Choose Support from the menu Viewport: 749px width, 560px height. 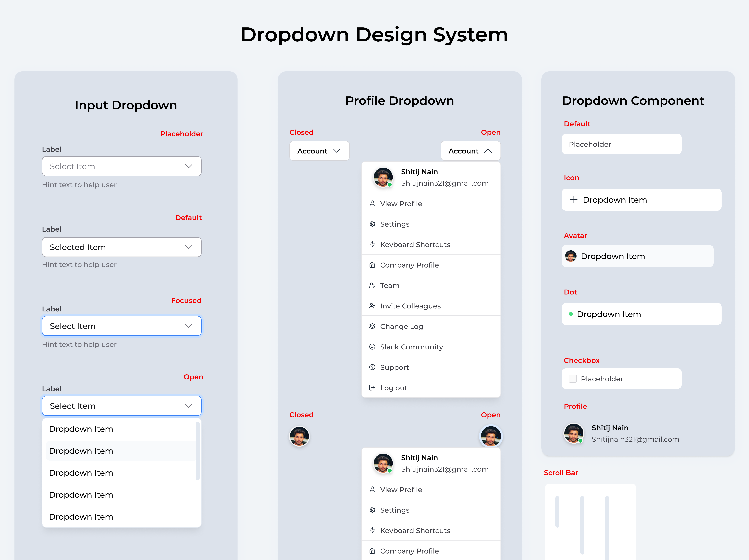point(431,367)
